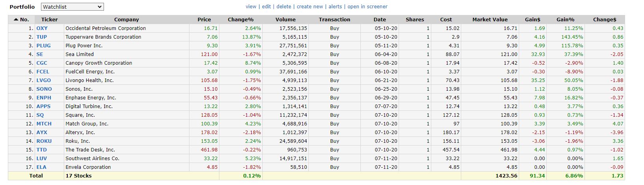Sort table by Change% column header
This screenshot has width=644, height=185.
(241, 19)
